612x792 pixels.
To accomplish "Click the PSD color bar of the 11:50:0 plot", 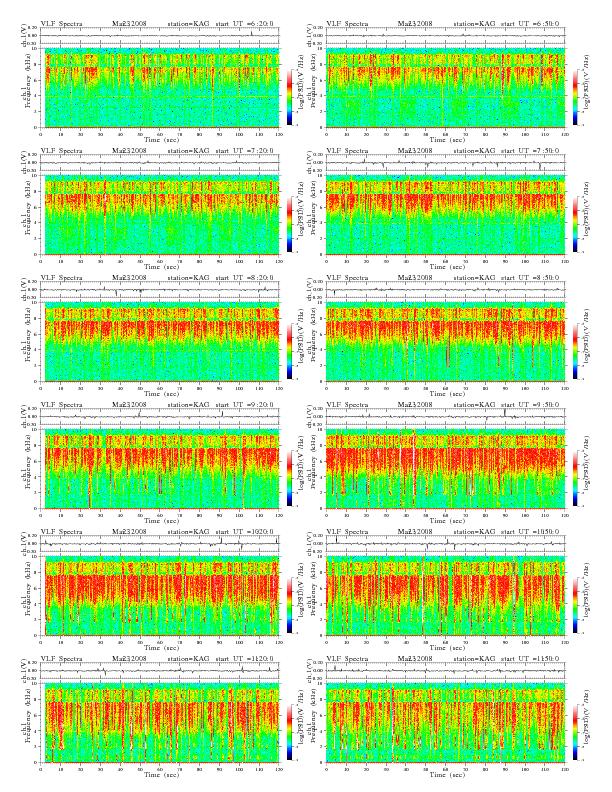I will click(x=576, y=732).
